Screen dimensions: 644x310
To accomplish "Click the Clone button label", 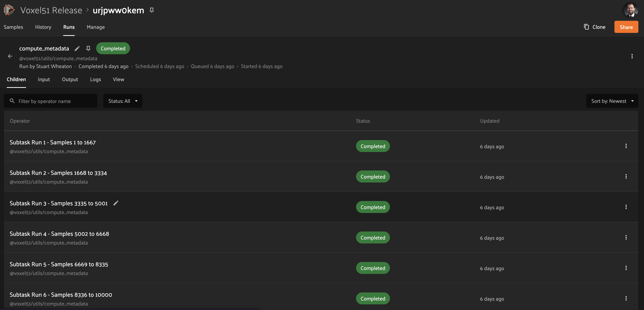I will point(599,27).
